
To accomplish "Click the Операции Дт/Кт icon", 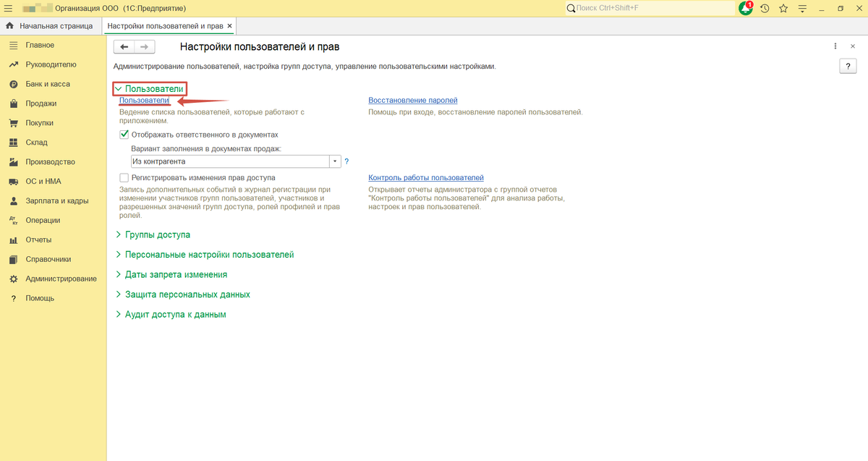I will click(x=13, y=221).
